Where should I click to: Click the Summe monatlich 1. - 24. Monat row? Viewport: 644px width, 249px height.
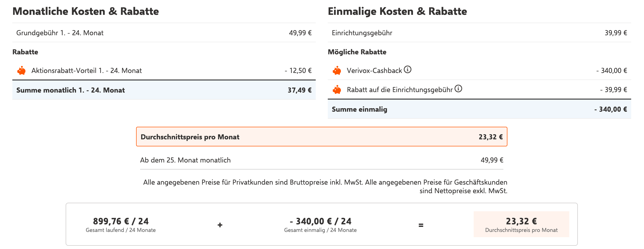[x=164, y=90]
